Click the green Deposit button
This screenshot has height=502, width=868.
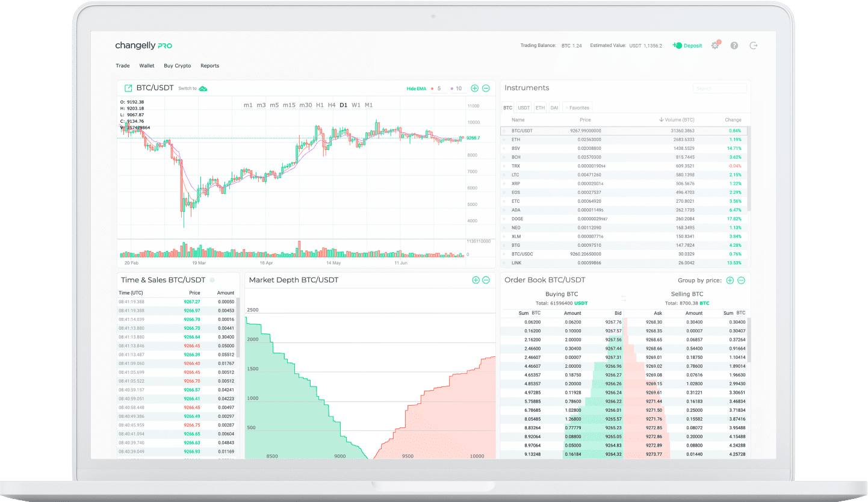tap(686, 45)
